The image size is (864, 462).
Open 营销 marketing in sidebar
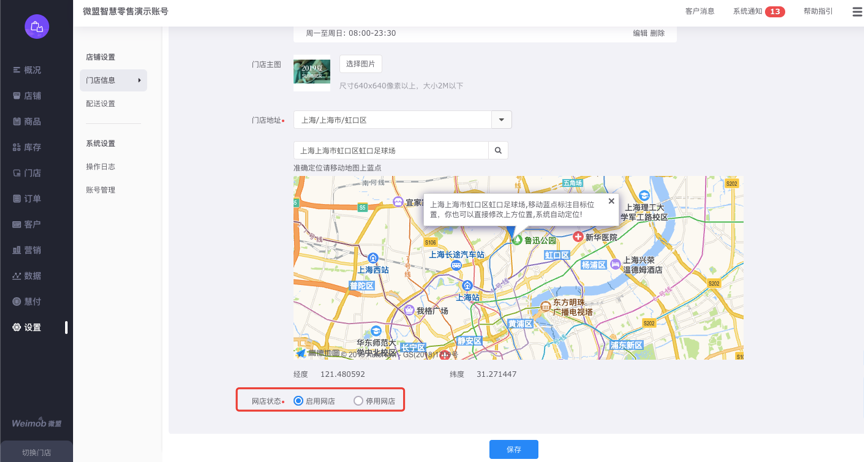point(27,250)
